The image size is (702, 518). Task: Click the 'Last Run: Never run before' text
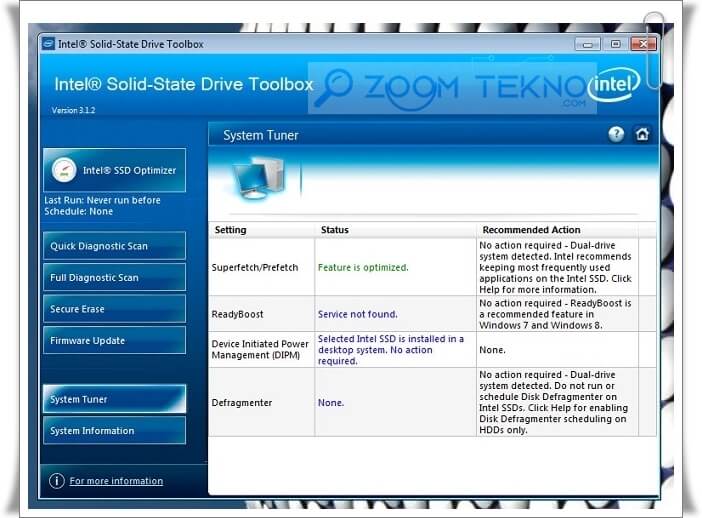pyautogui.click(x=102, y=200)
